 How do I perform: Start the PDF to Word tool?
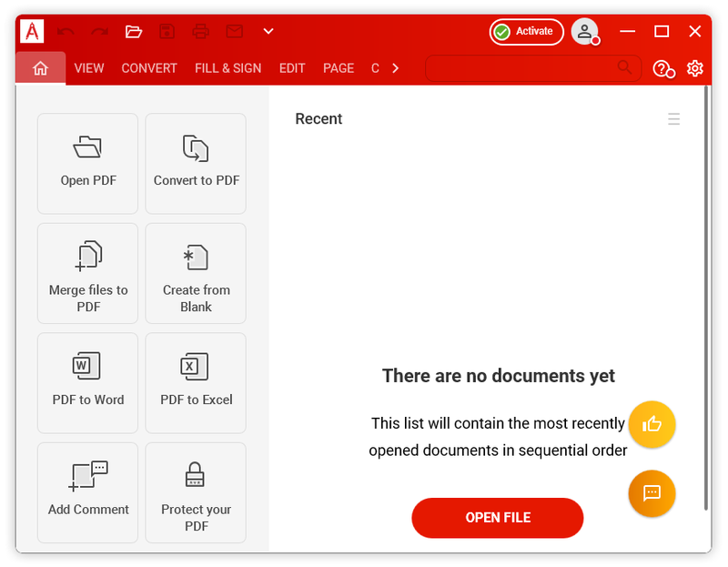click(x=87, y=383)
